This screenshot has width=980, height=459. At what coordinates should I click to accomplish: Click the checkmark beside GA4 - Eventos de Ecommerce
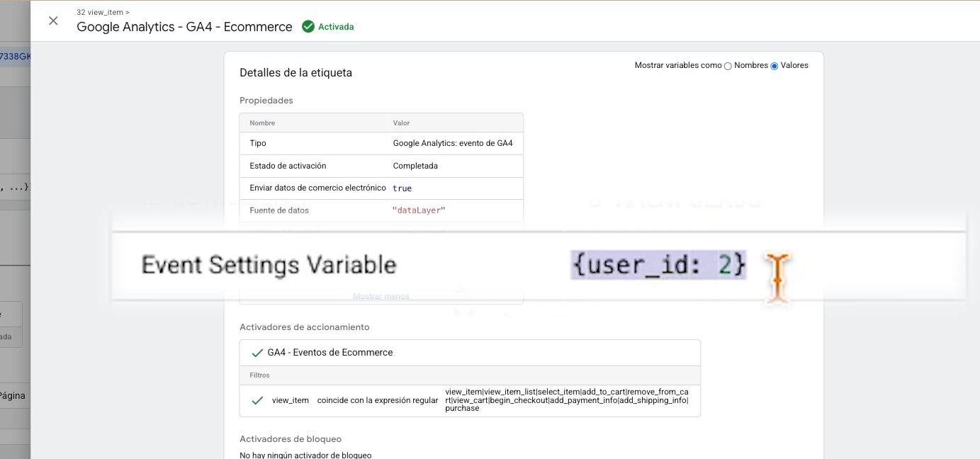(x=257, y=353)
